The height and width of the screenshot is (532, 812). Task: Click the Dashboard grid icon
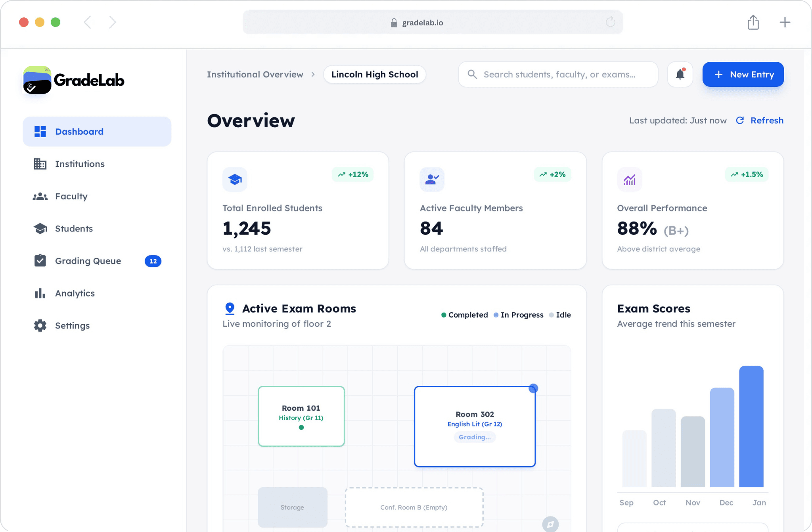click(40, 132)
